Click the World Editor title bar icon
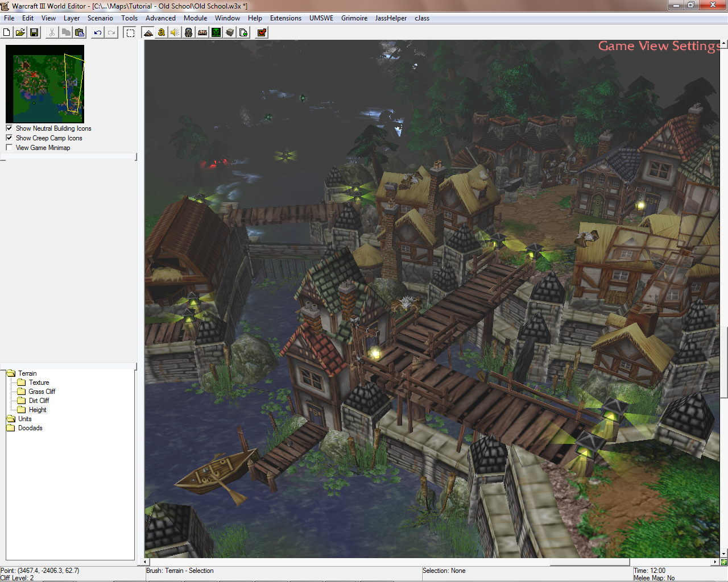 point(5,6)
